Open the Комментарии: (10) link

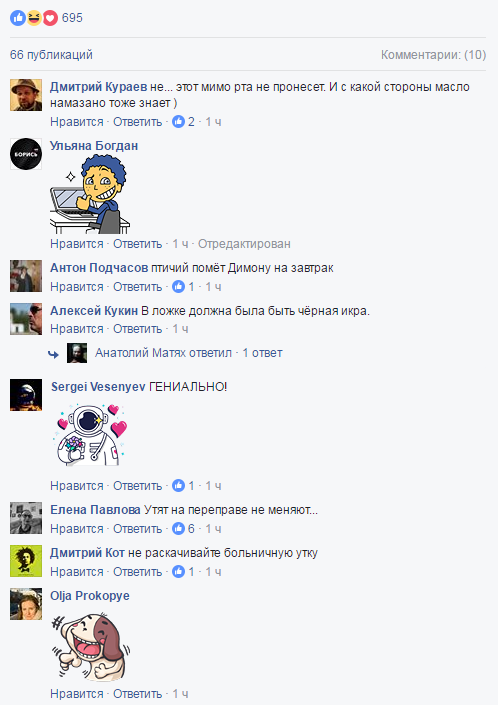[x=433, y=55]
